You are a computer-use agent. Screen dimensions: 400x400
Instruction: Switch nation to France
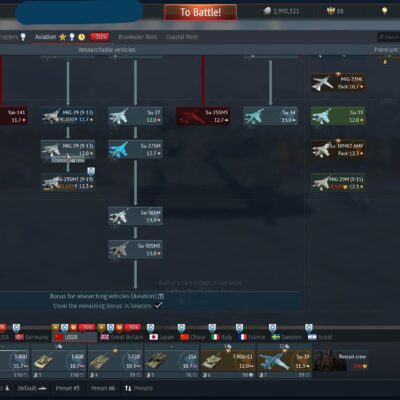(251, 337)
